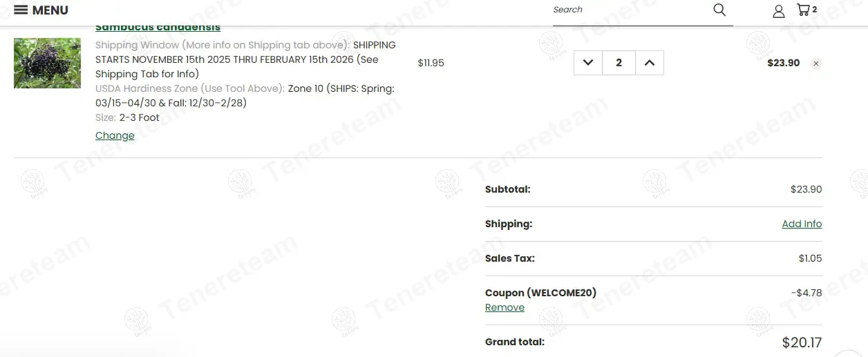Open the hamburger MENU icon
The width and height of the screenshot is (868, 357).
point(21,10)
